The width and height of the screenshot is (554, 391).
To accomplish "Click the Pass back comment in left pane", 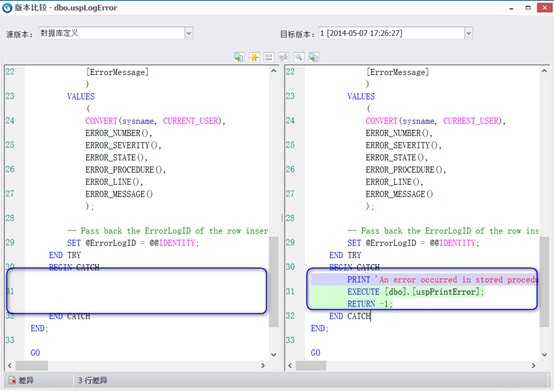I will tap(167, 231).
